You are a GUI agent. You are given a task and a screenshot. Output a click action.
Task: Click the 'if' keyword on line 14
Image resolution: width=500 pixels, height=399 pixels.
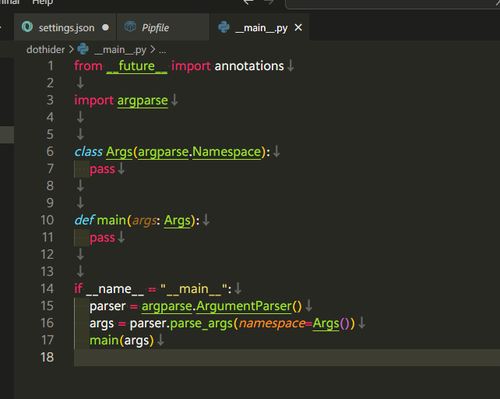click(78, 289)
